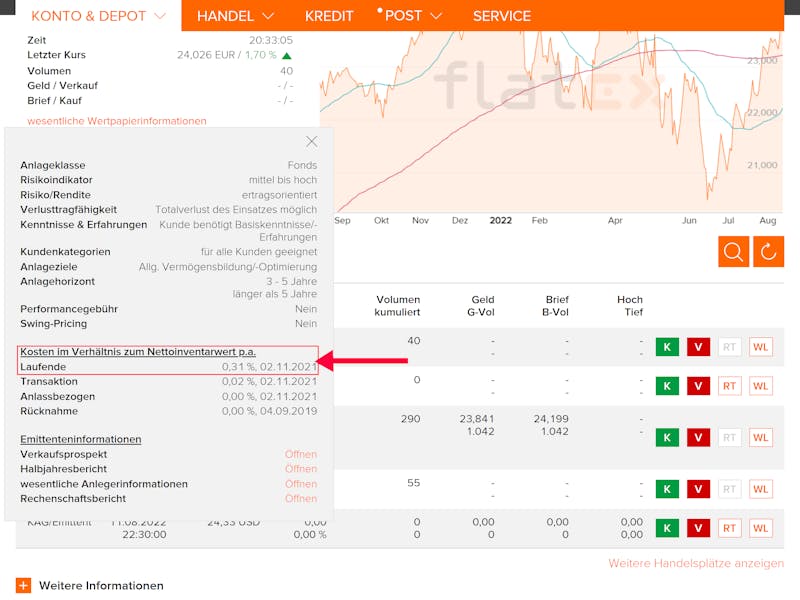
Task: Click the Geld G-Vol column header
Action: pyautogui.click(x=481, y=306)
